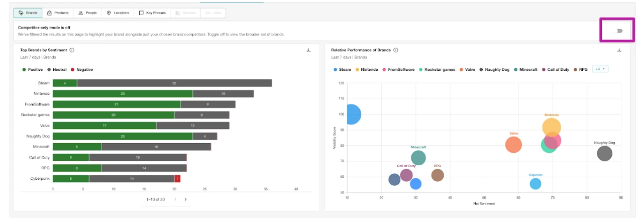Image resolution: width=644 pixels, height=222 pixels.
Task: Click the dark gray Naughty Dog bubble
Action: 605,154
